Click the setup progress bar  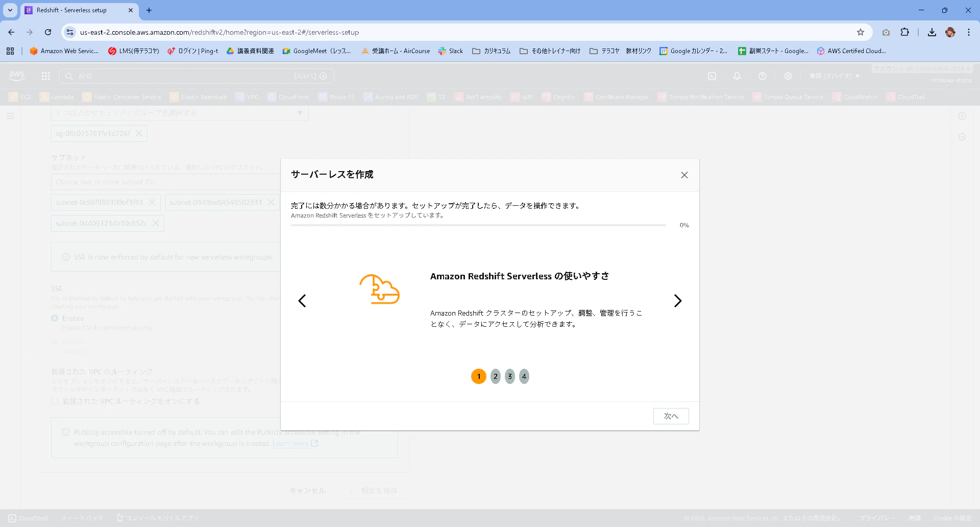tap(478, 225)
